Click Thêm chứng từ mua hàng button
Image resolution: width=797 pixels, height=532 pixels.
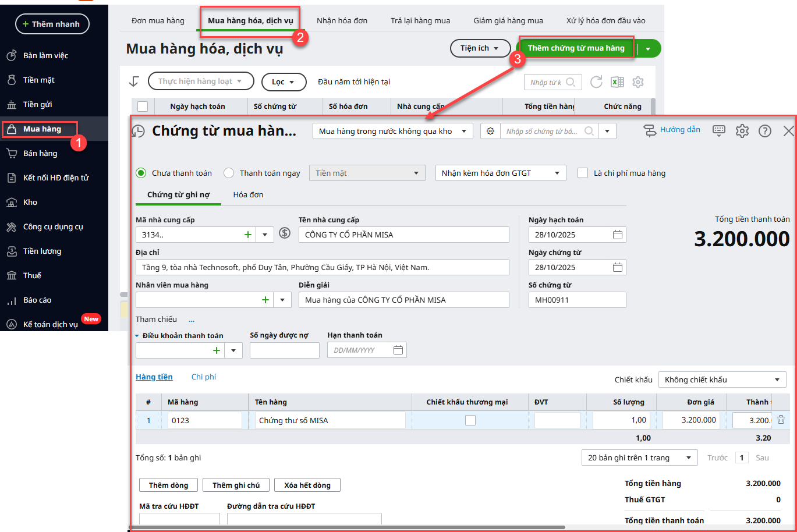click(x=576, y=48)
